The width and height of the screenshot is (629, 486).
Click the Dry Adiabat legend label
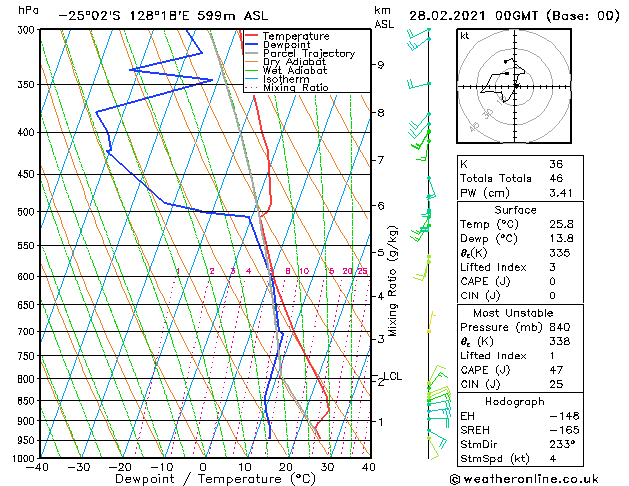pos(294,62)
